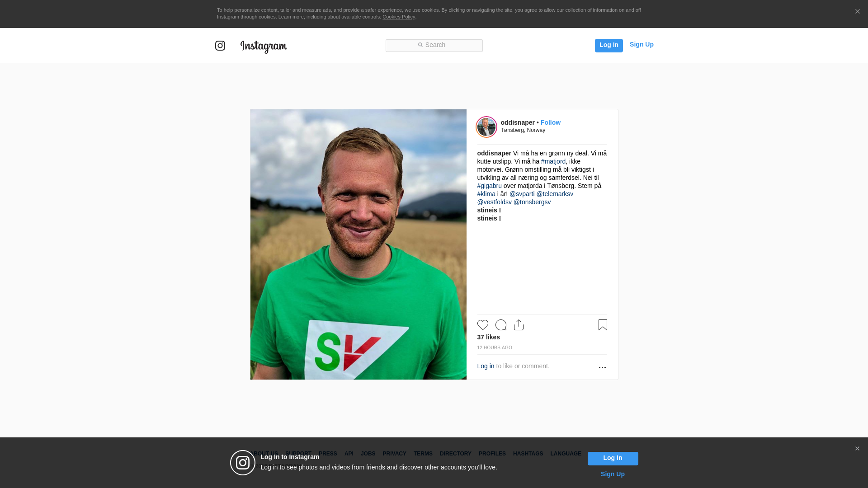Open the PRIVACY footer link
Viewport: 868px width, 488px height.
tap(394, 454)
